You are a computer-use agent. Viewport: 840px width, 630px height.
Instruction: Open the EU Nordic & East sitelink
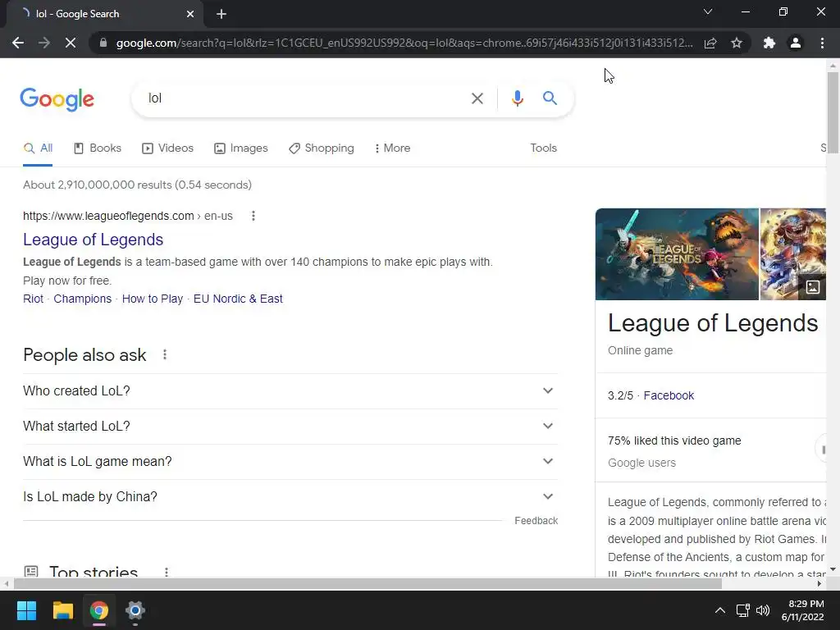pos(238,299)
